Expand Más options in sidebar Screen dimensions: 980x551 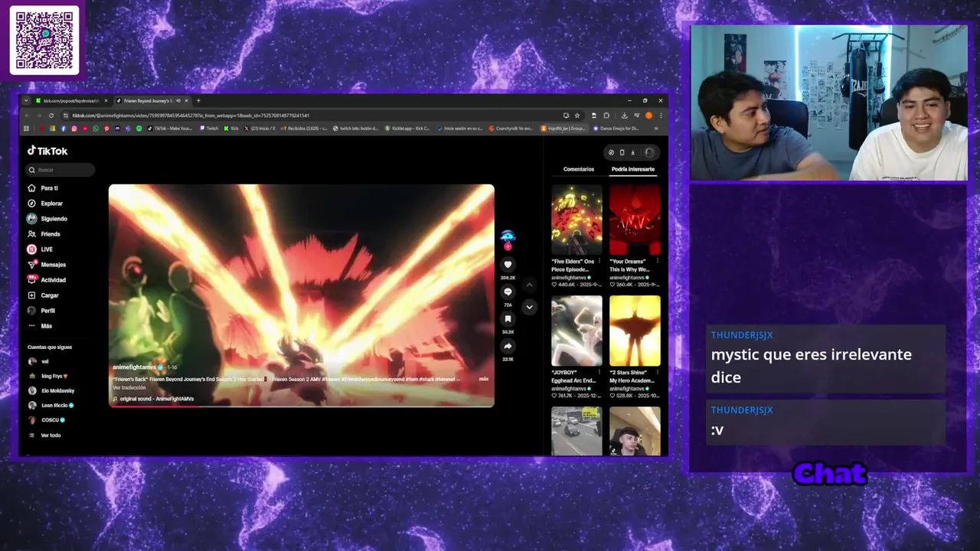(x=40, y=326)
